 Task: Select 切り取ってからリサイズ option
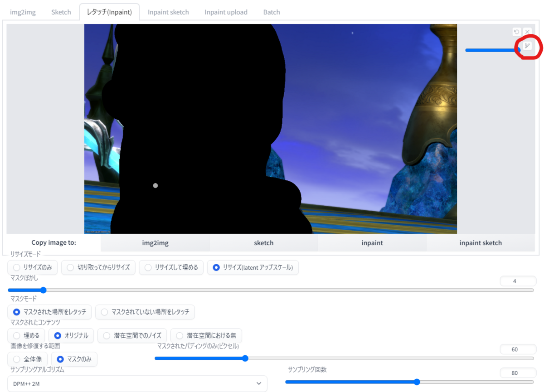pyautogui.click(x=98, y=267)
